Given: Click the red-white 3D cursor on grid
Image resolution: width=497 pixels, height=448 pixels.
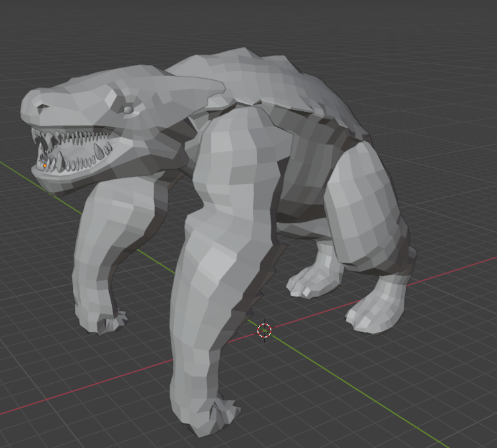Looking at the screenshot, I should pyautogui.click(x=264, y=331).
